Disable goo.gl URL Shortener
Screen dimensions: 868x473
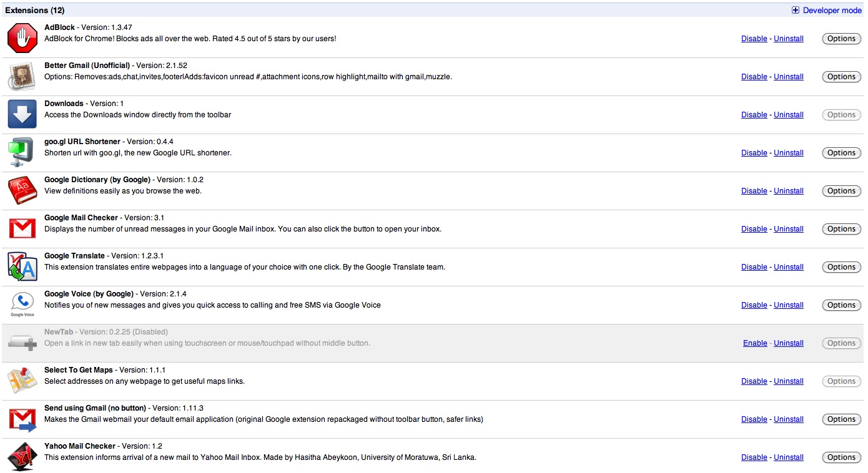[754, 153]
